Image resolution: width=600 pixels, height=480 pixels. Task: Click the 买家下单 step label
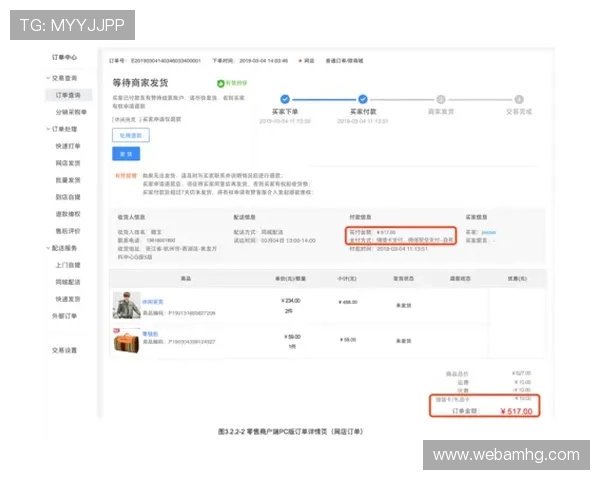pos(285,112)
